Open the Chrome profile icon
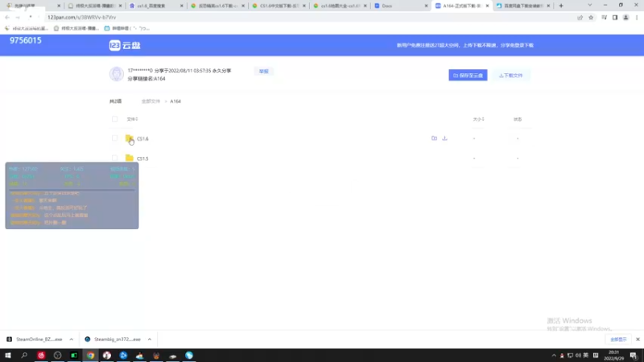The height and width of the screenshot is (362, 644). point(626,17)
